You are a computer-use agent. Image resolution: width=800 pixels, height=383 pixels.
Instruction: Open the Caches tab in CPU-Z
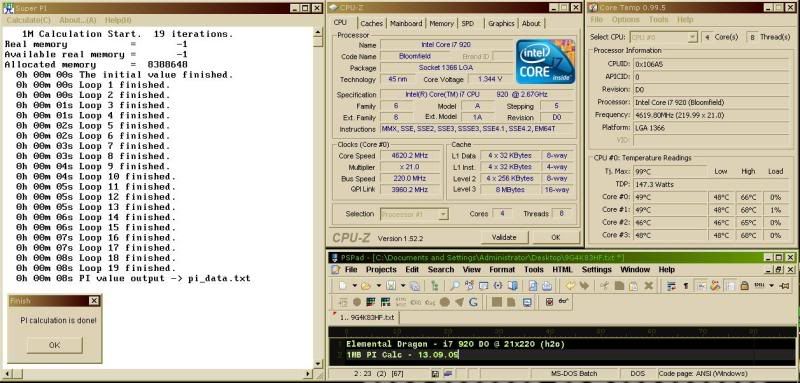tap(371, 23)
